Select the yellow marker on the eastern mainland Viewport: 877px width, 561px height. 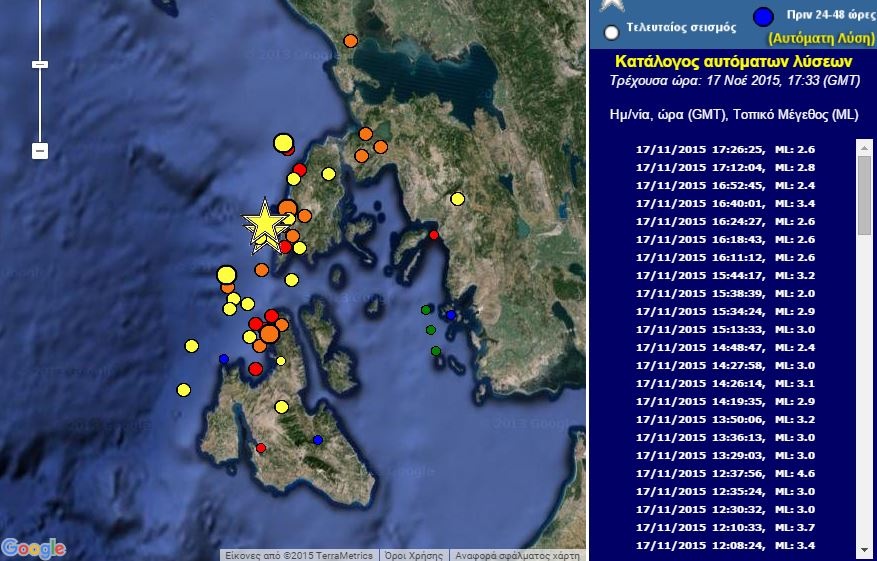coord(458,199)
